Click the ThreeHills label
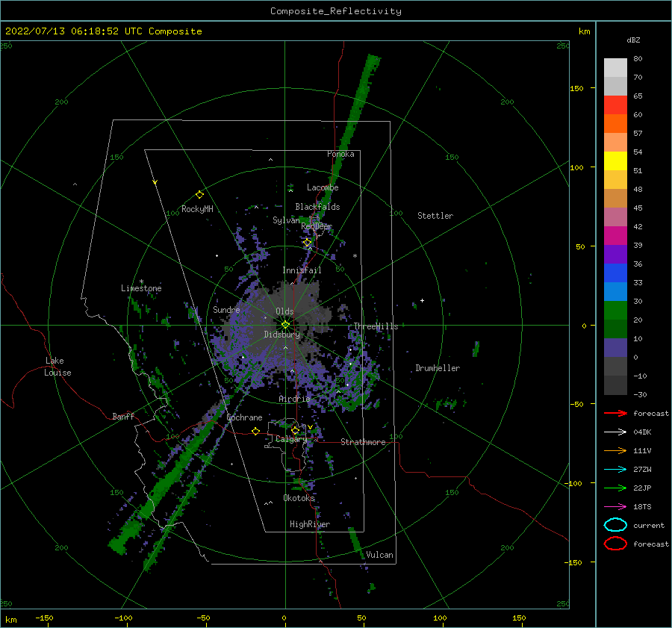This screenshot has width=672, height=628. point(376,326)
